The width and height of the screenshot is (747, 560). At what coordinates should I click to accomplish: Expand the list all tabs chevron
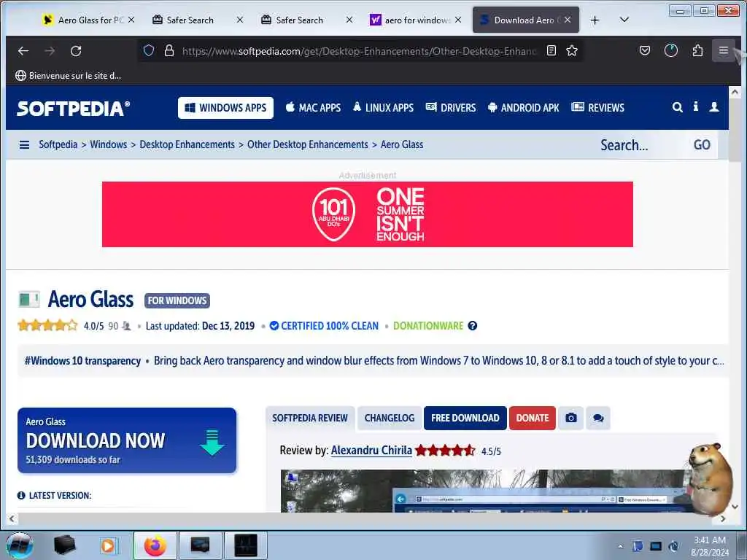point(624,20)
